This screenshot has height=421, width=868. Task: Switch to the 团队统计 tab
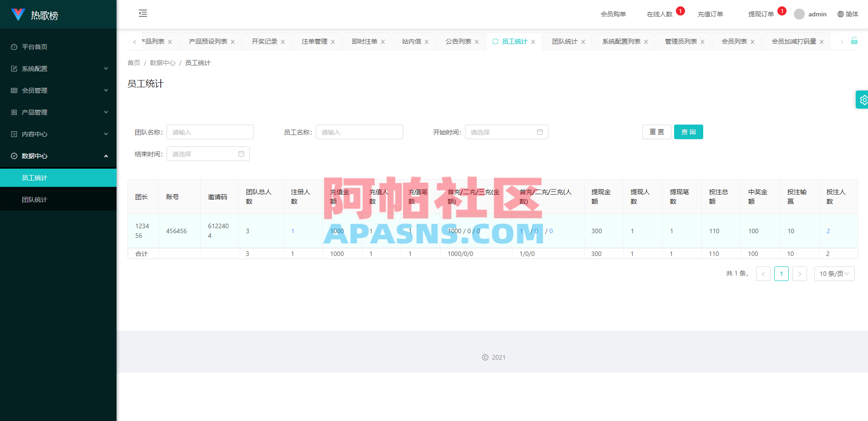[564, 41]
